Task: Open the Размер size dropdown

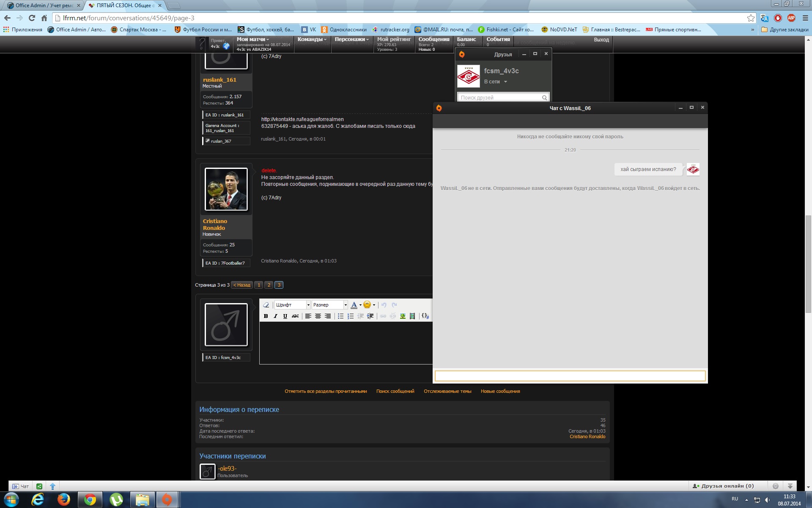Action: (x=330, y=305)
